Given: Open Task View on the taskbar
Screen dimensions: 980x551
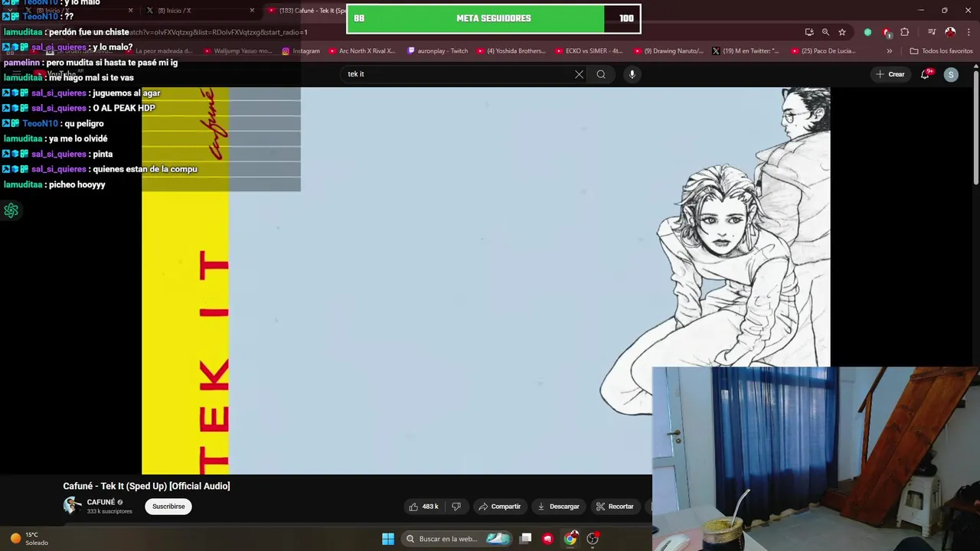Looking at the screenshot, I should [525, 539].
